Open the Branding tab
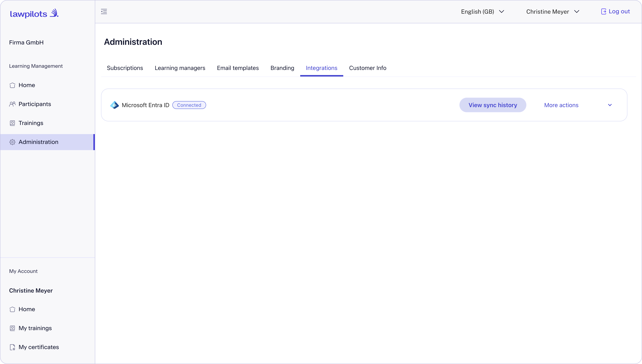 [x=282, y=68]
